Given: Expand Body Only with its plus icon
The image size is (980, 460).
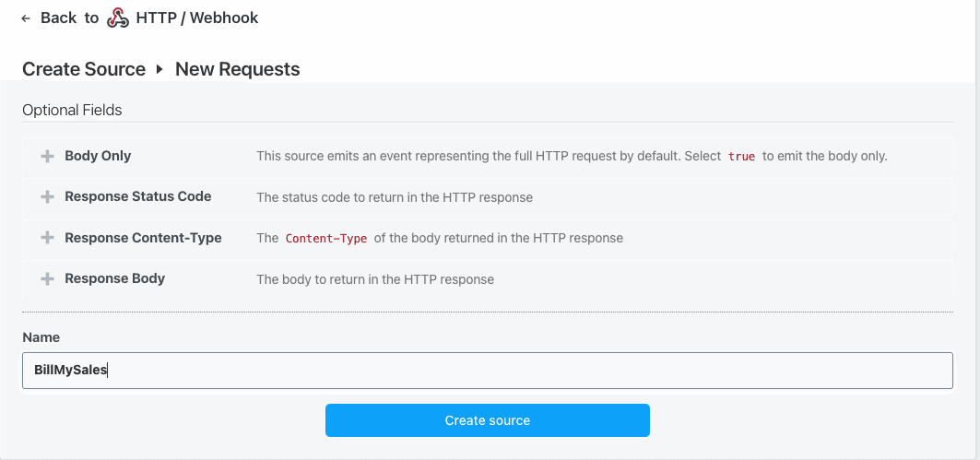Looking at the screenshot, I should 47,157.
